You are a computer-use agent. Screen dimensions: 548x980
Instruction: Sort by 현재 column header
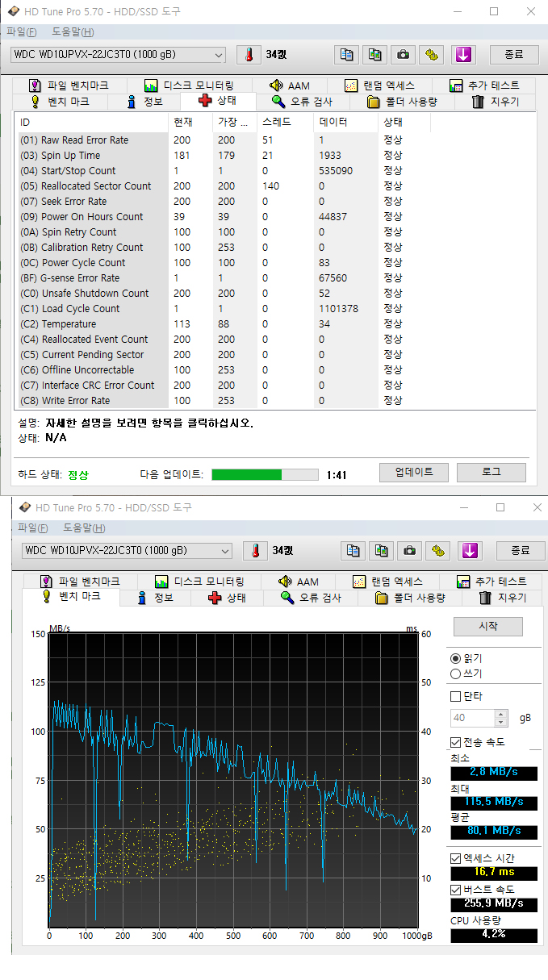tap(190, 123)
